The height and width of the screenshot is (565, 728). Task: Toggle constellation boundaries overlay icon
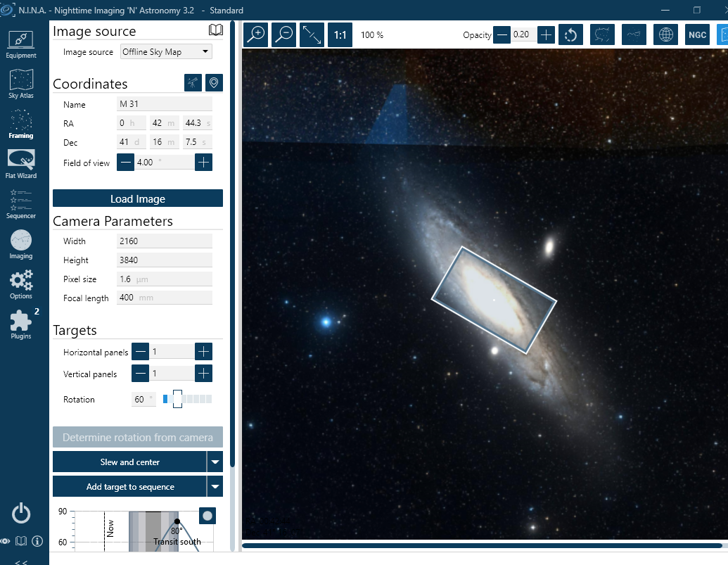602,34
